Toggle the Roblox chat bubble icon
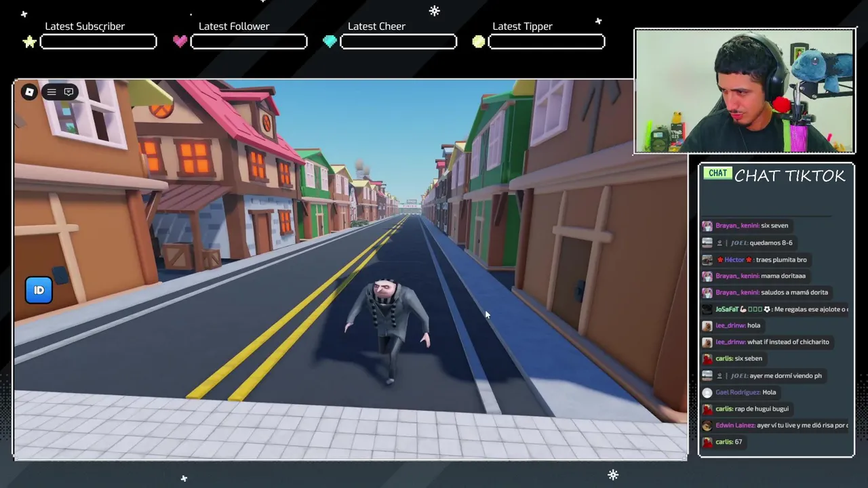The width and height of the screenshot is (868, 488). point(68,92)
